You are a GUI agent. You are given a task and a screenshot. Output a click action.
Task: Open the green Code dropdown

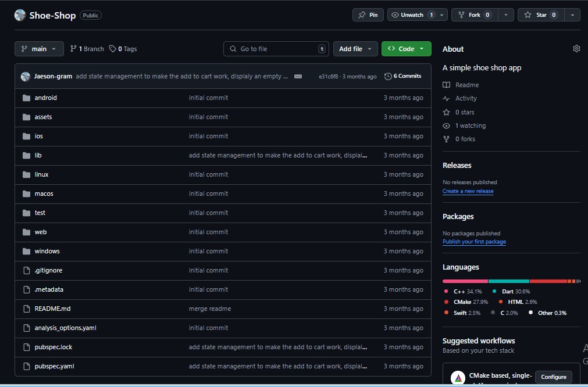[407, 49]
